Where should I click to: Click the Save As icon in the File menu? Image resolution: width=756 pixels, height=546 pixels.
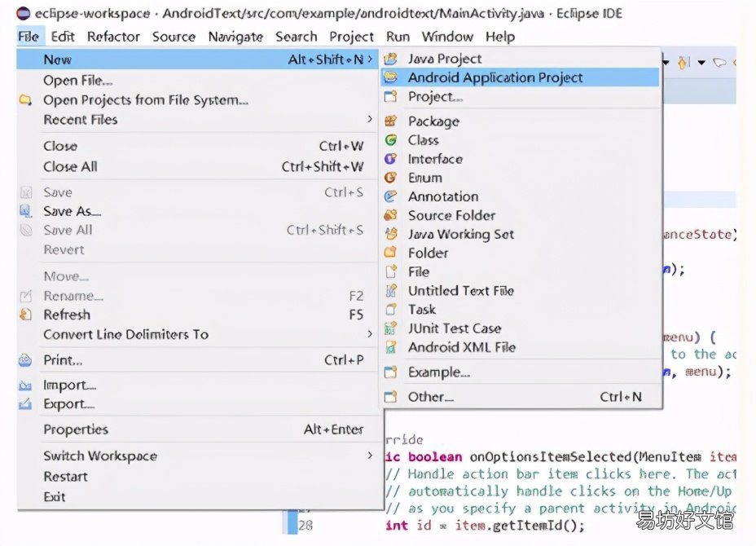pyautogui.click(x=25, y=211)
